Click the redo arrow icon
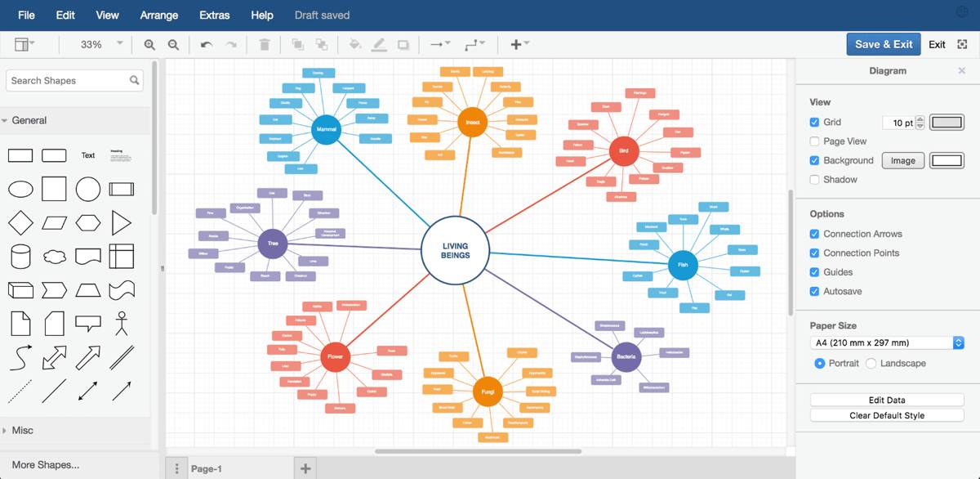The width and height of the screenshot is (980, 479). point(231,45)
